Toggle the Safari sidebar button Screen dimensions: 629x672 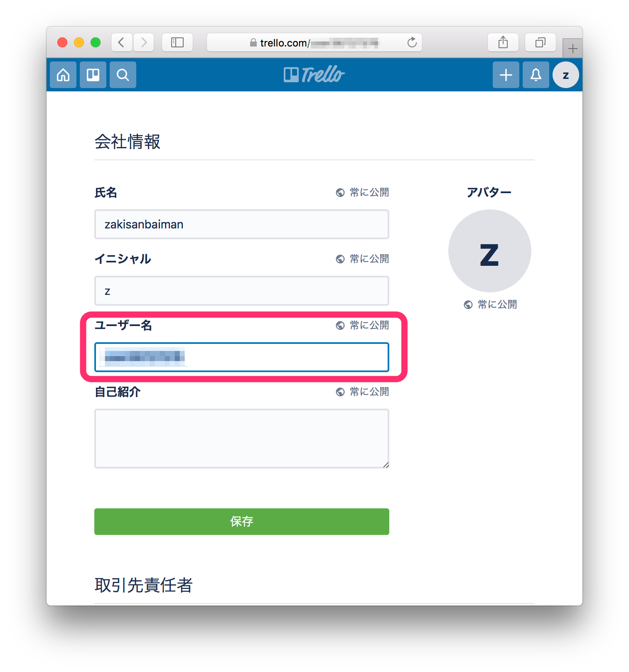tap(177, 42)
